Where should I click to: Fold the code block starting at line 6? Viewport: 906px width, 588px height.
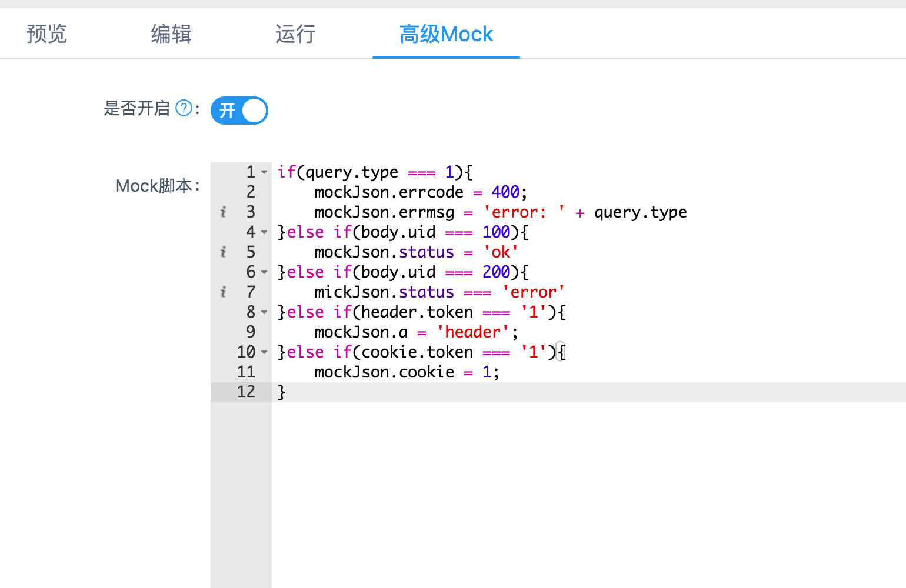pyautogui.click(x=264, y=272)
